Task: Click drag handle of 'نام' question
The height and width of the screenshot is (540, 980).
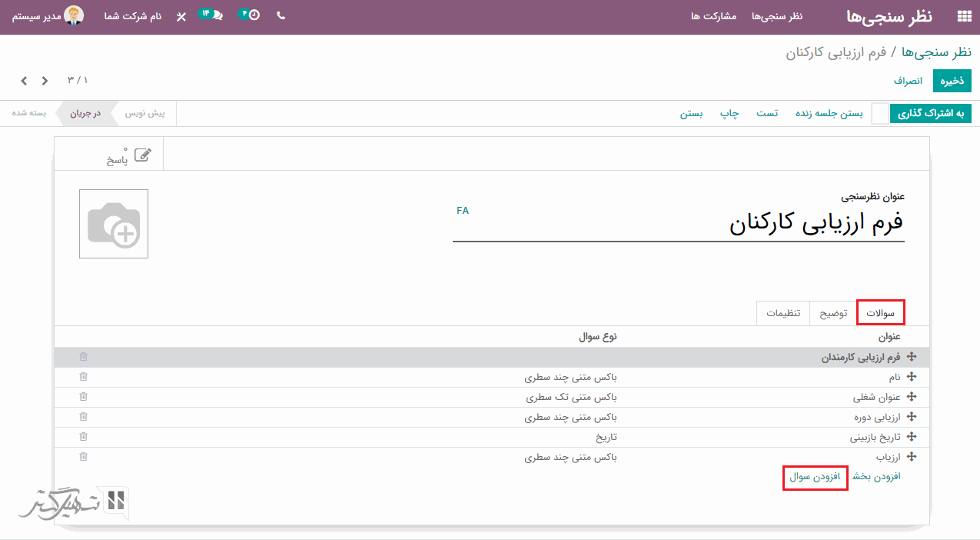Action: click(x=912, y=377)
